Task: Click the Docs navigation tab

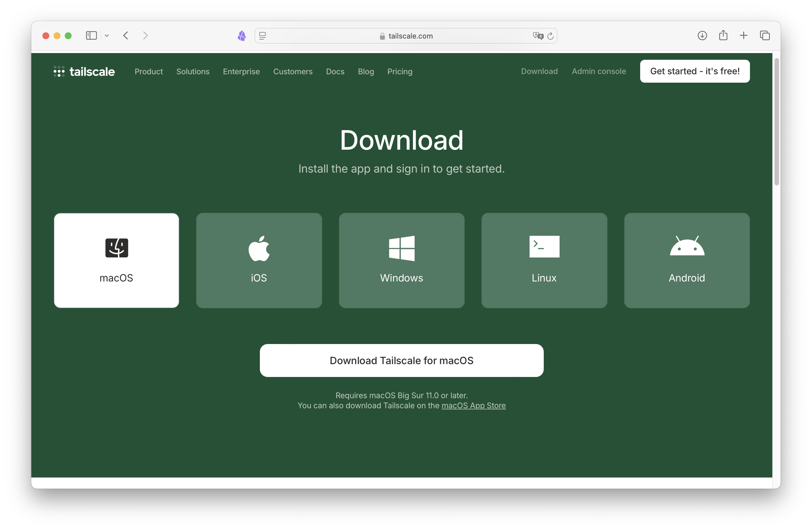Action: coord(335,71)
